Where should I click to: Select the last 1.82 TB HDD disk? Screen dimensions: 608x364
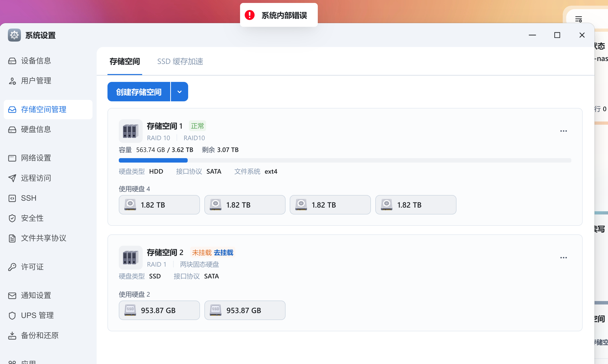pos(416,205)
